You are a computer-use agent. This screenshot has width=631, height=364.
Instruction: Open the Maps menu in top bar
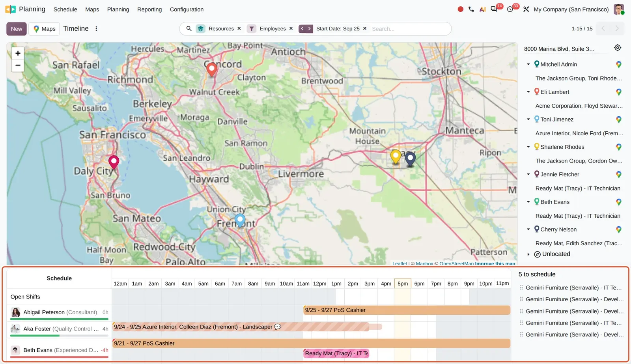pos(92,9)
